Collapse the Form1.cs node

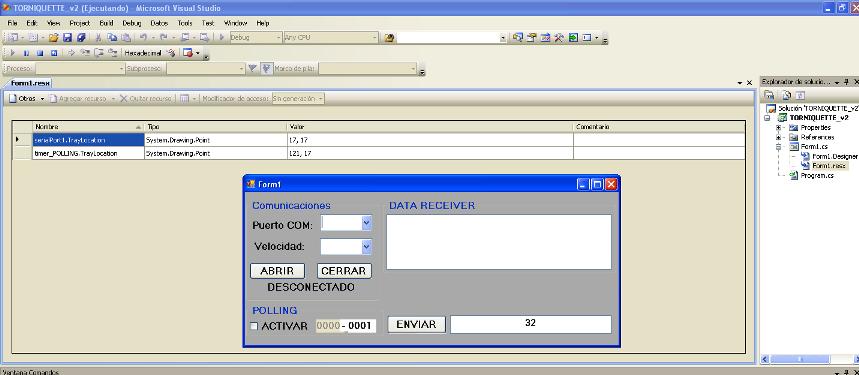(x=778, y=147)
